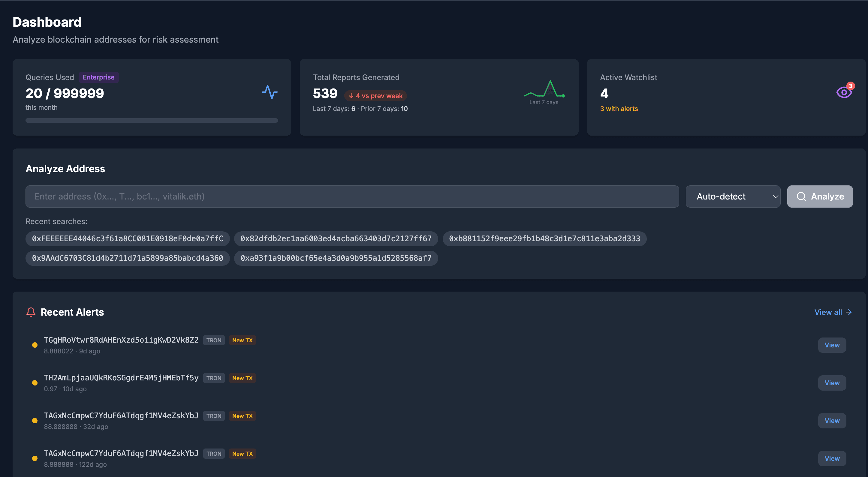Click the 88.888888 · 32d ago text
Screen dimensions: 868x477
(76, 427)
